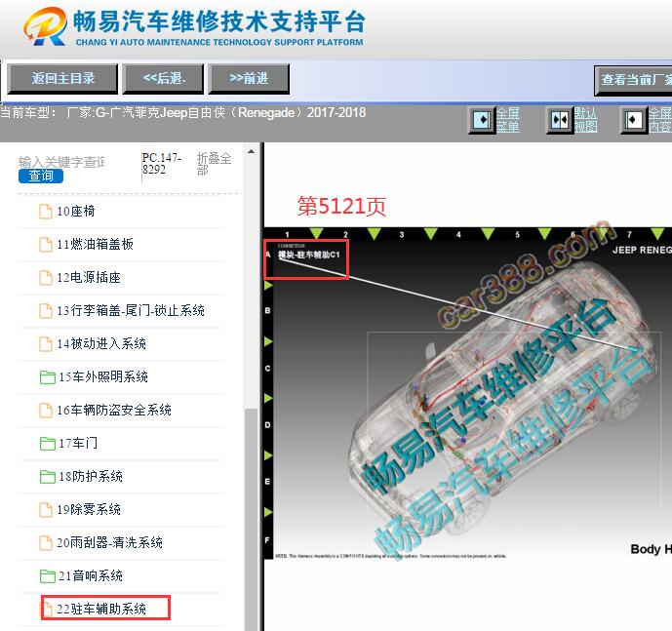The image size is (672, 631).
Task: Click the green folder icon beside 18防护系统
Action: (x=47, y=477)
